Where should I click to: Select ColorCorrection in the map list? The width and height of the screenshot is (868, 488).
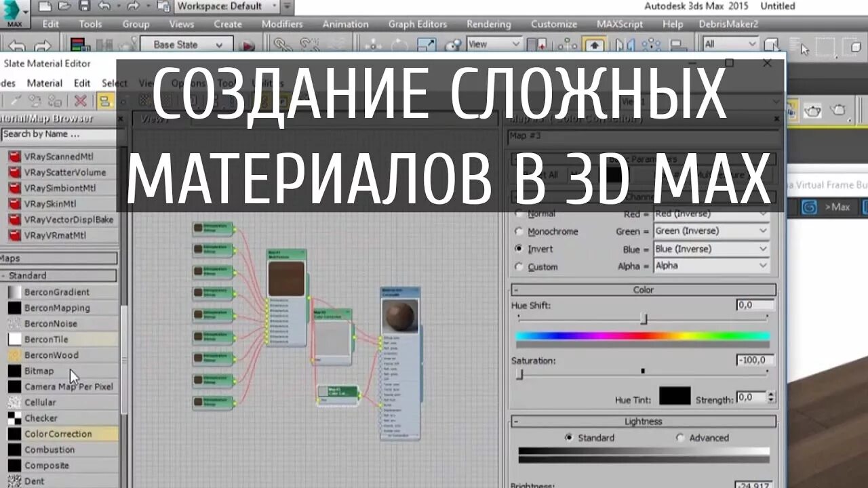pos(58,434)
